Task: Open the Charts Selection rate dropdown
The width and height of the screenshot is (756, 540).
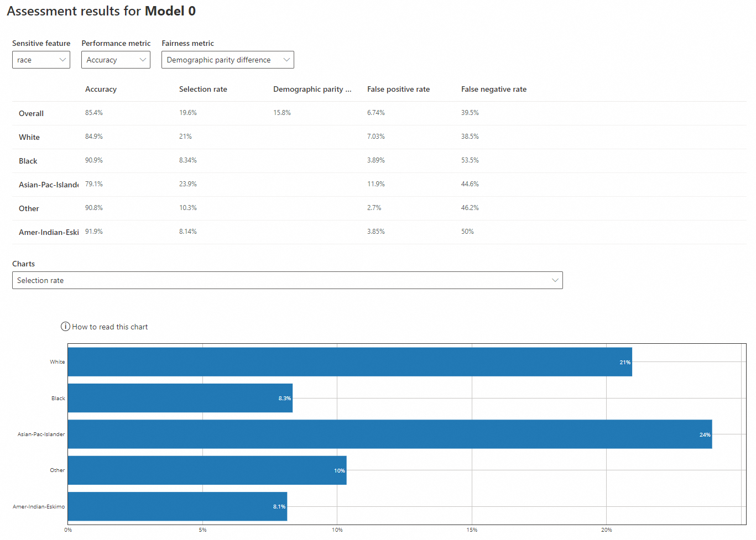Action: click(287, 280)
